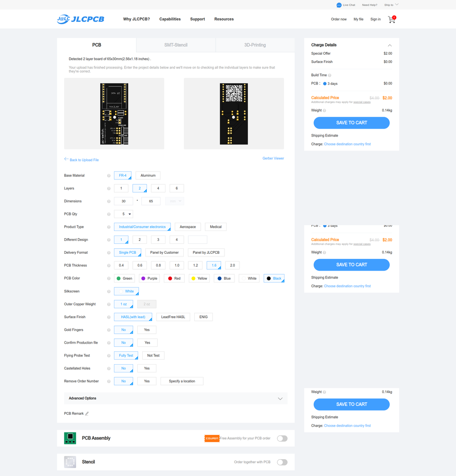The image size is (456, 476).
Task: Open the PCB Qty dropdown
Action: (x=124, y=214)
